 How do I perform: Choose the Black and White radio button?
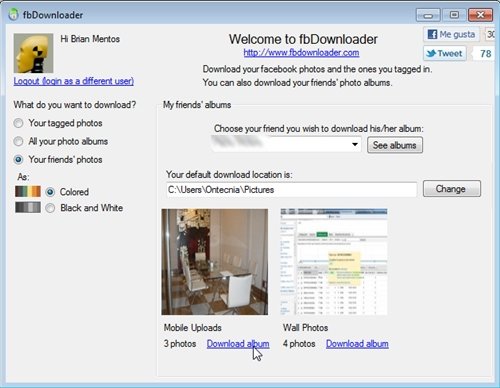click(50, 208)
